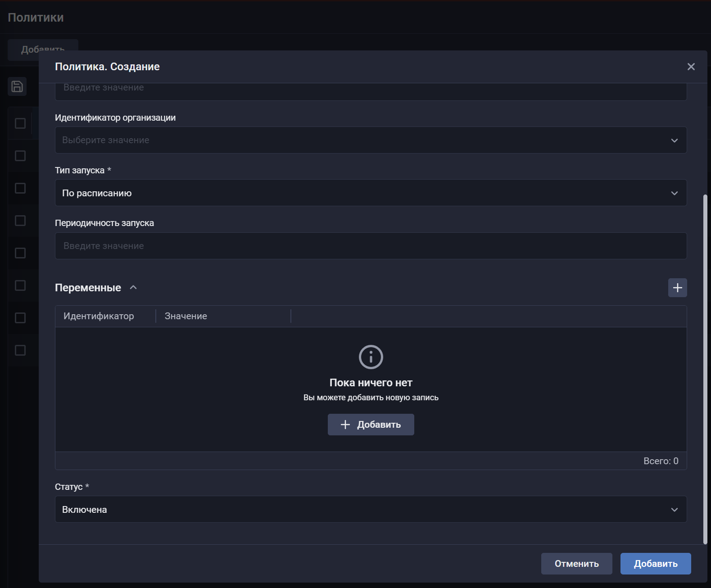Click the save disk icon in the toolbar
711x588 pixels.
click(x=17, y=86)
